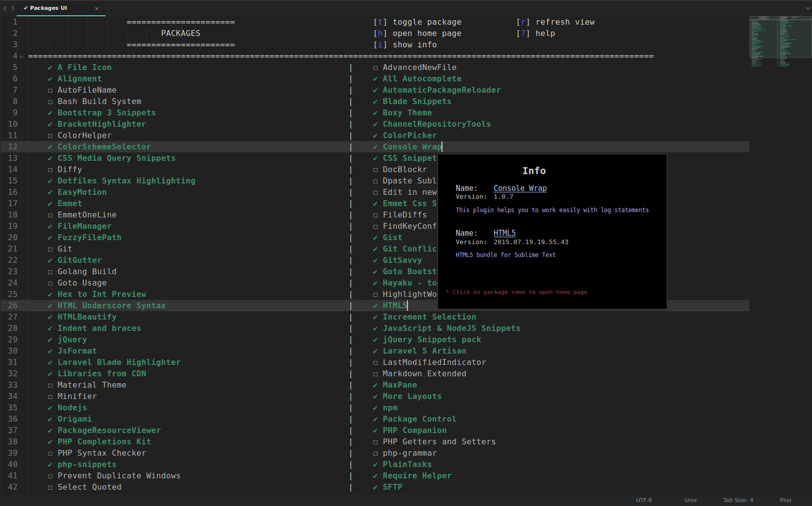Select the Markdown Extended package
Screen dimensions: 812x506
point(424,374)
